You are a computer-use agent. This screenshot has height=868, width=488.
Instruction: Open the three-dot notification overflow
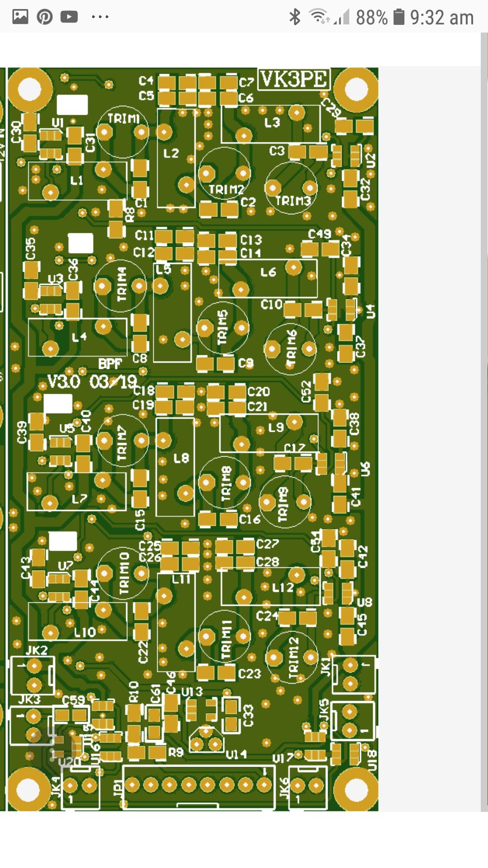pos(100,17)
